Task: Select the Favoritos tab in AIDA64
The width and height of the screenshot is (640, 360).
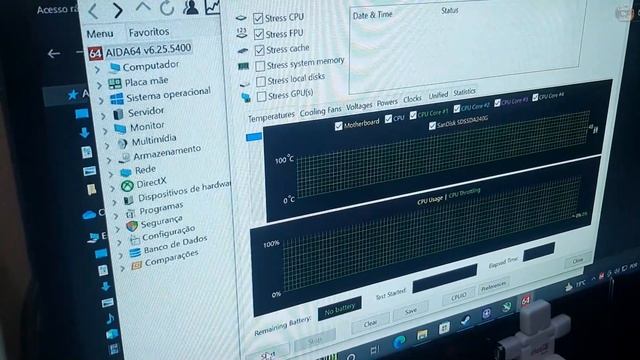Action: coord(149,32)
